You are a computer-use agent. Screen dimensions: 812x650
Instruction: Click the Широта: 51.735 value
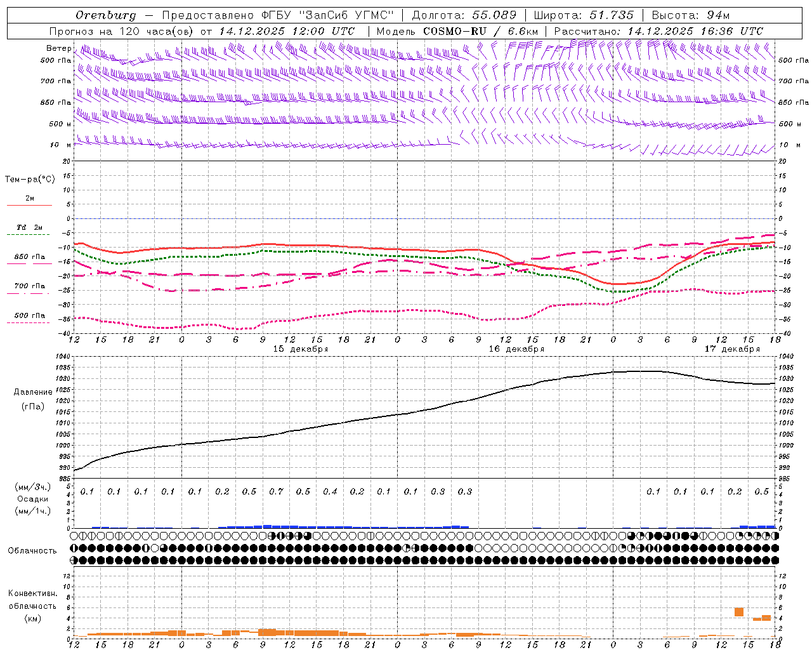coord(584,15)
